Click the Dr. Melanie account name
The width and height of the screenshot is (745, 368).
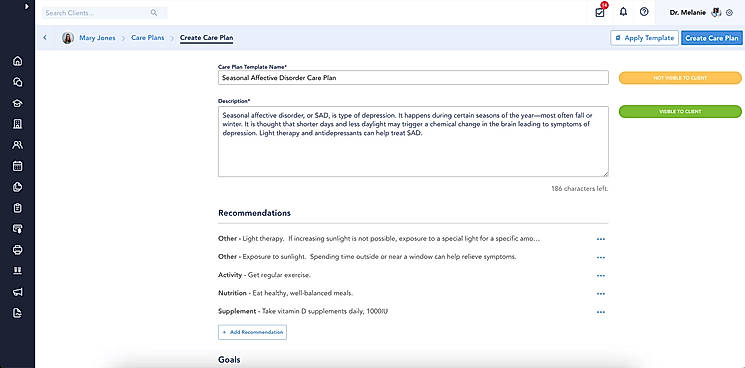click(688, 13)
